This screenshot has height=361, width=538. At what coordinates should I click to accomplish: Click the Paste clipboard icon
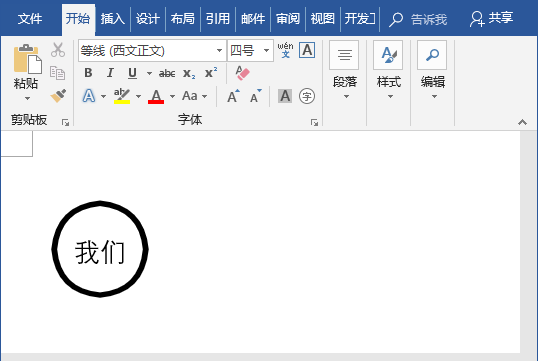(27, 59)
